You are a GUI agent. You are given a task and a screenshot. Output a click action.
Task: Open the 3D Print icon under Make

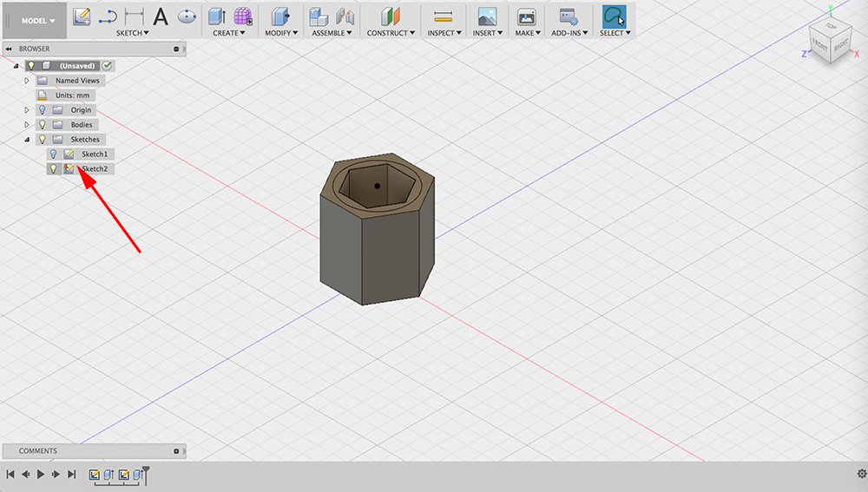coord(527,16)
